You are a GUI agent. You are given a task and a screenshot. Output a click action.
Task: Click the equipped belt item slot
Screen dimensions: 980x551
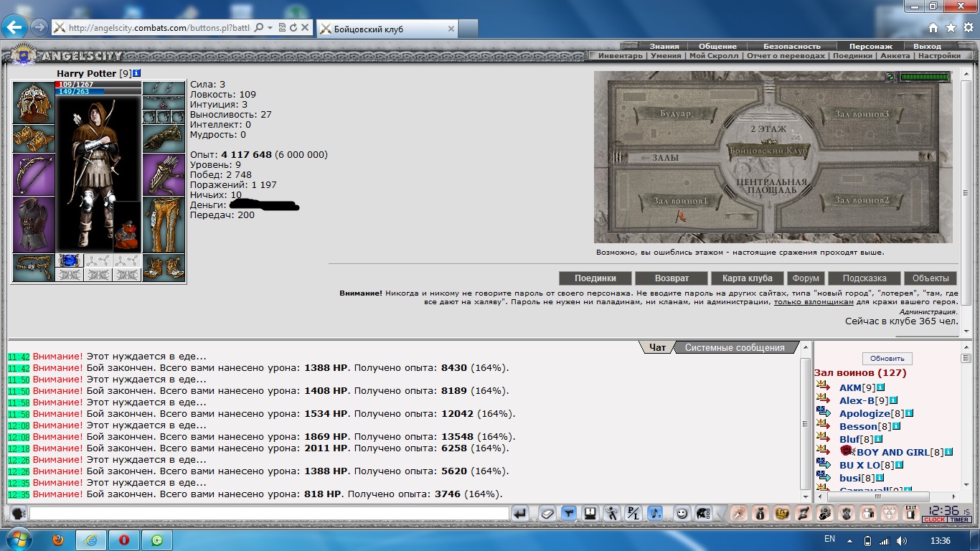point(34,267)
